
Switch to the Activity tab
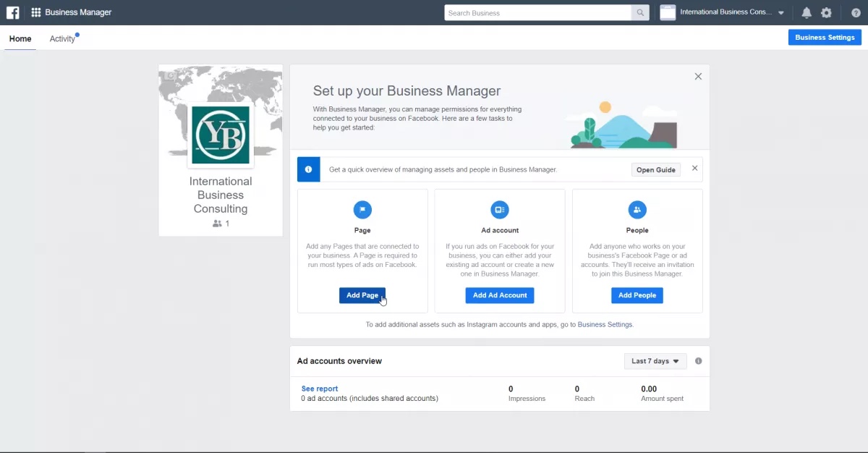click(x=63, y=39)
